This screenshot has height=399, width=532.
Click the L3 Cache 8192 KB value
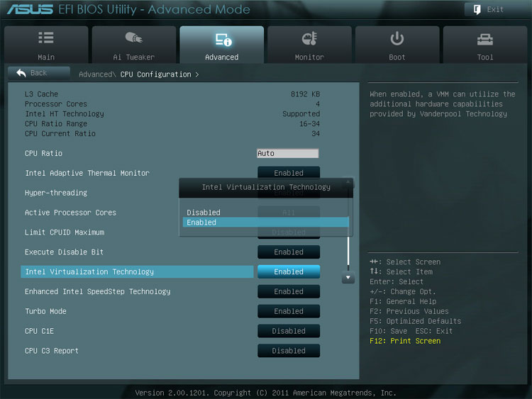[x=305, y=94]
